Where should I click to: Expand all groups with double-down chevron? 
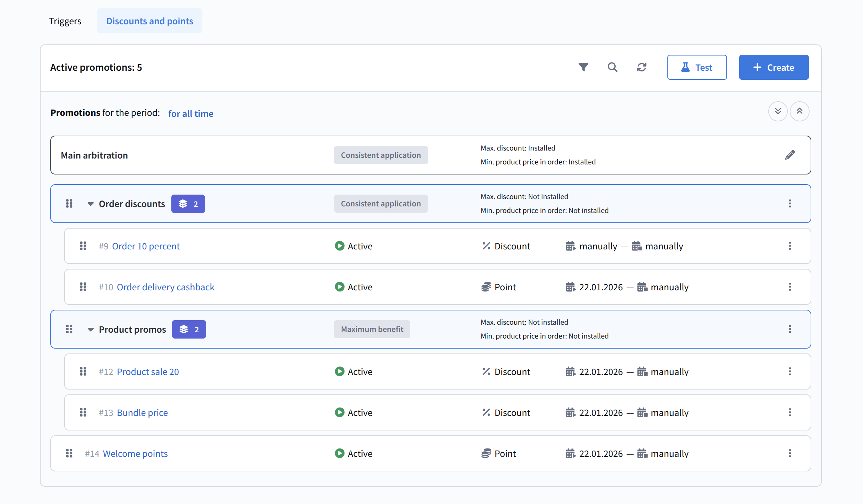click(x=778, y=111)
